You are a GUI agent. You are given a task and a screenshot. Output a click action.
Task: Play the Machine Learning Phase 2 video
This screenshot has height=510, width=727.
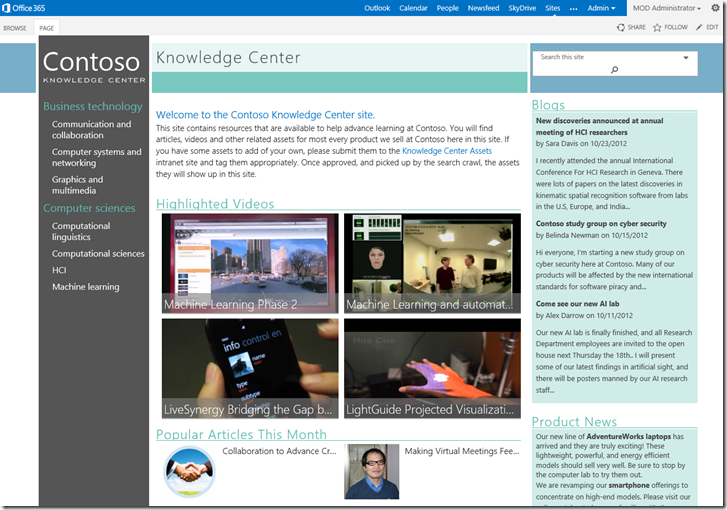coord(250,263)
